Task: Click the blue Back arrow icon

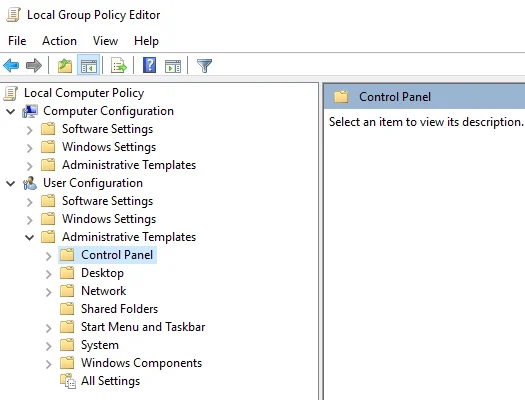Action: pos(11,66)
